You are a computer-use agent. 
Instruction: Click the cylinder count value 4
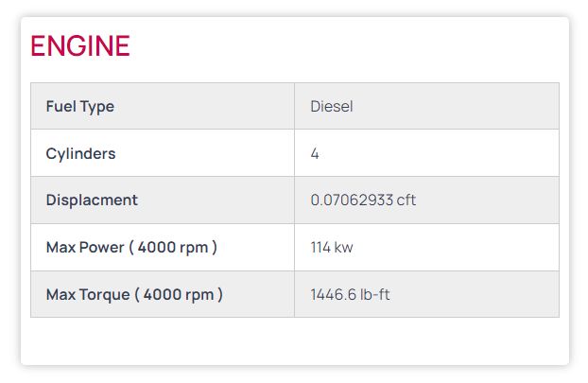[315, 153]
